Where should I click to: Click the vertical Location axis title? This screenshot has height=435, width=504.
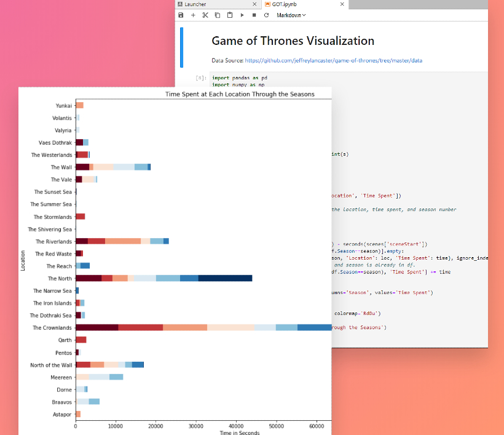pyautogui.click(x=23, y=261)
